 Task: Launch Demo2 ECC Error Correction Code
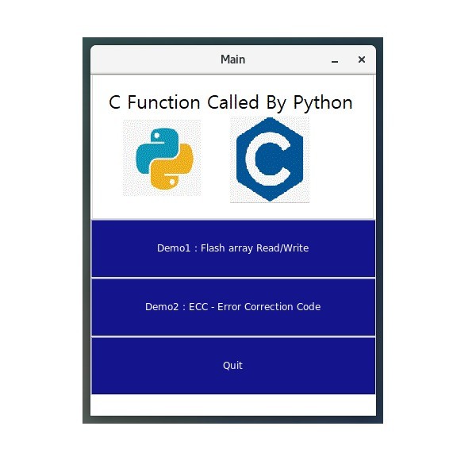[233, 307]
